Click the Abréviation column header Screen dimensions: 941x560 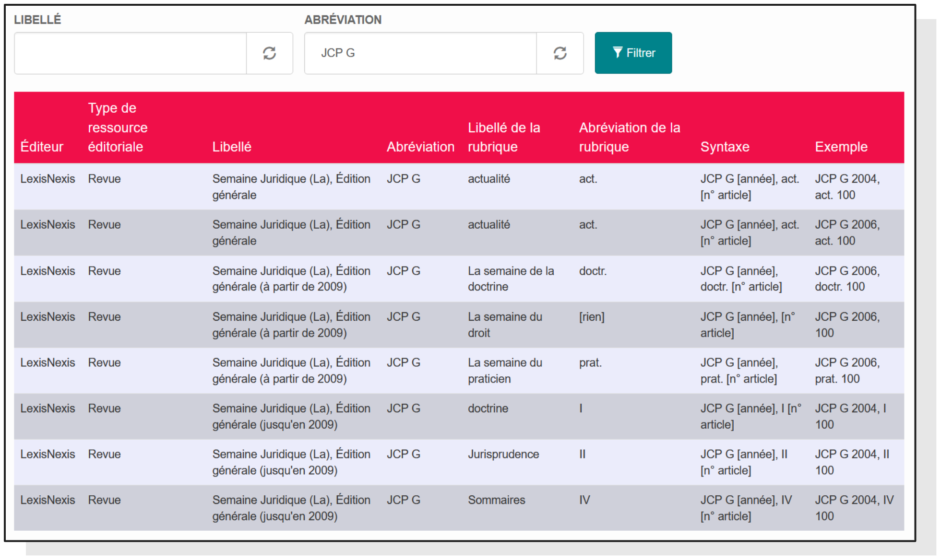click(420, 147)
